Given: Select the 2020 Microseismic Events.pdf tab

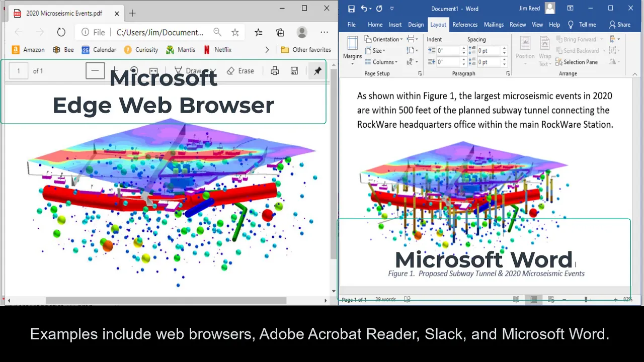Looking at the screenshot, I should tap(65, 13).
